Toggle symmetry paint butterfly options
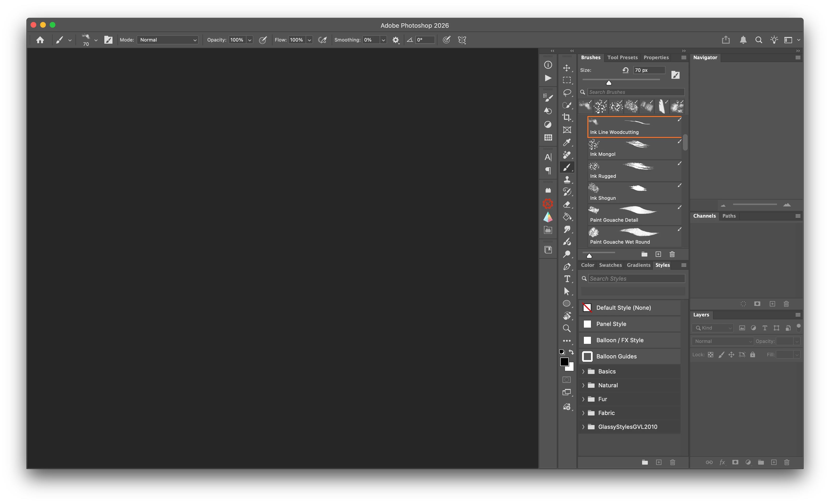This screenshot has width=830, height=504. (462, 40)
